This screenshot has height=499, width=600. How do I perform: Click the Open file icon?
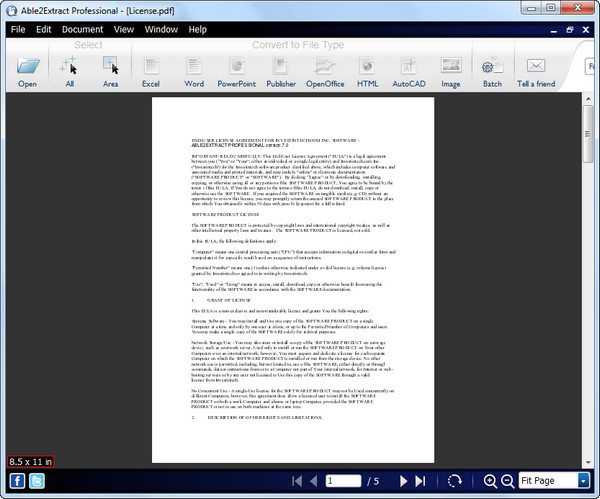pyautogui.click(x=27, y=68)
